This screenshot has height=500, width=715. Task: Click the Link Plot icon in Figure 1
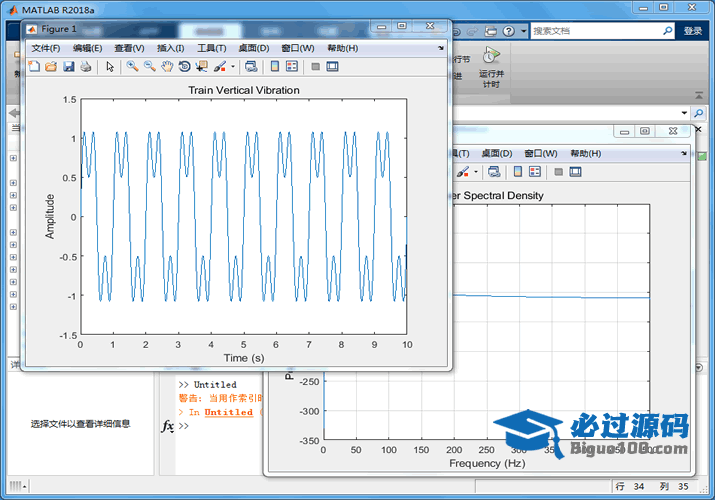tap(251, 67)
